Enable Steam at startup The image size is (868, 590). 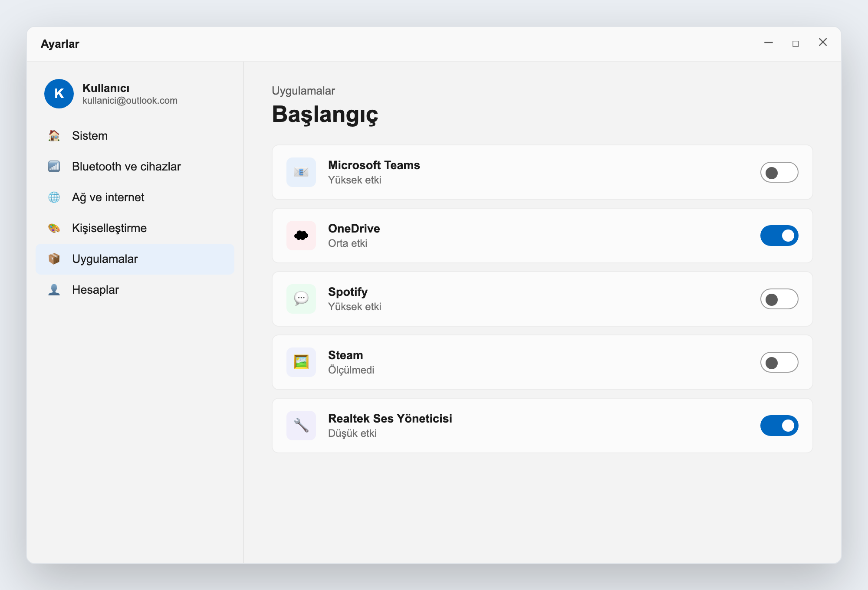[x=779, y=362]
